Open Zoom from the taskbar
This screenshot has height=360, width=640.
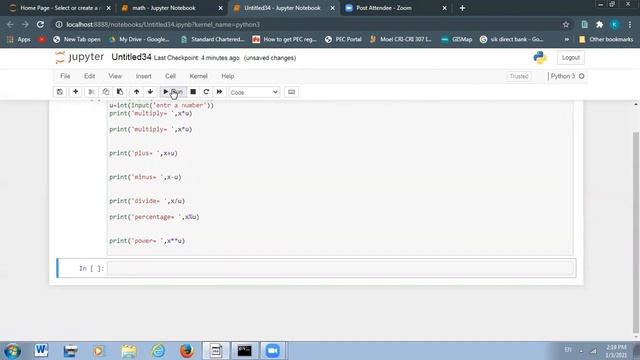click(x=273, y=351)
